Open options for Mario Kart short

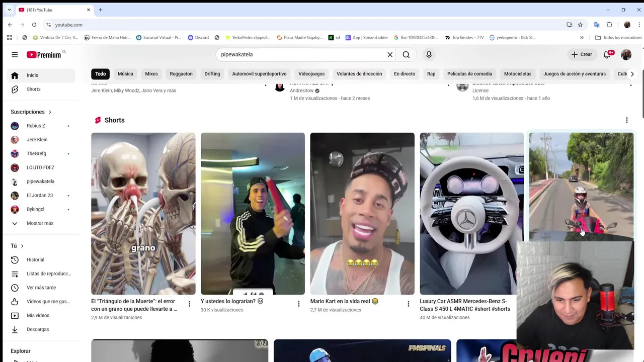[409, 304]
